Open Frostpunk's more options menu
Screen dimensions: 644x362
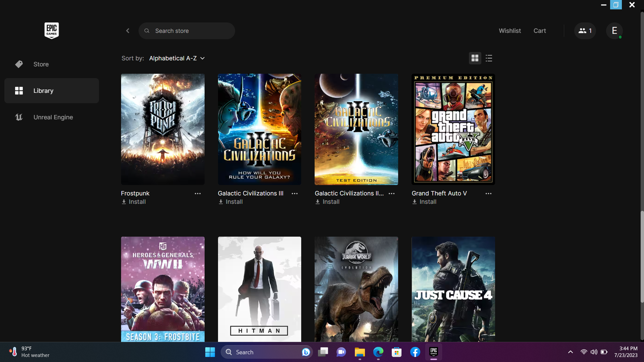click(x=198, y=194)
